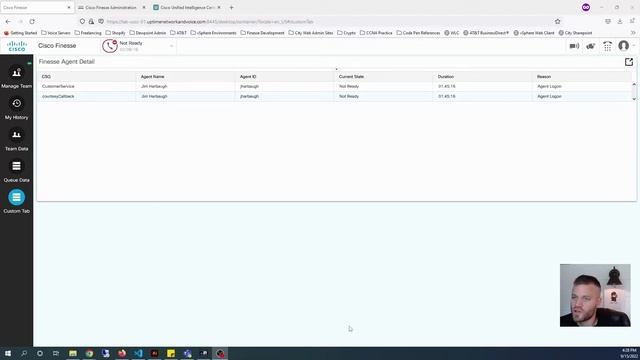Viewport: 640px width, 360px height.
Task: Select the CustomerService CSQ cell
Action: pos(58,86)
